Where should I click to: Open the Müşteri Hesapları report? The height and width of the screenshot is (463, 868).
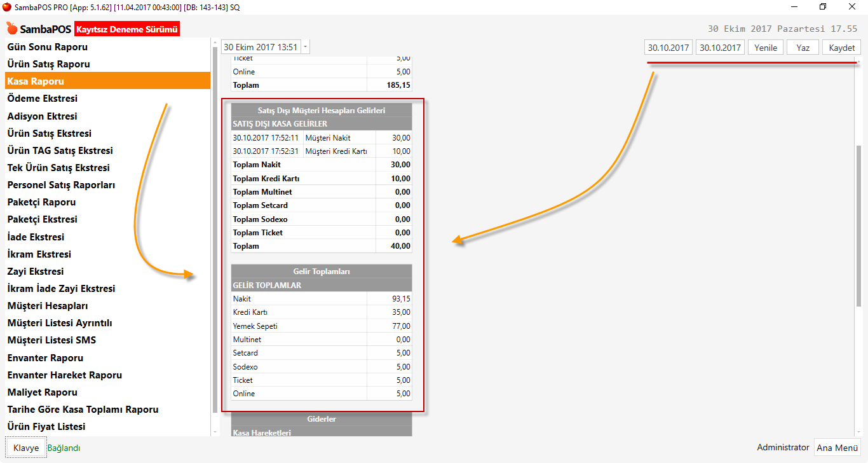point(48,306)
